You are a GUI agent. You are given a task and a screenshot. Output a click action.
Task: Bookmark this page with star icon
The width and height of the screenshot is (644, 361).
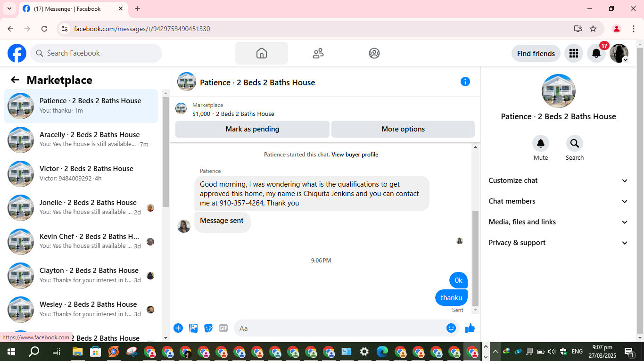tap(593, 29)
